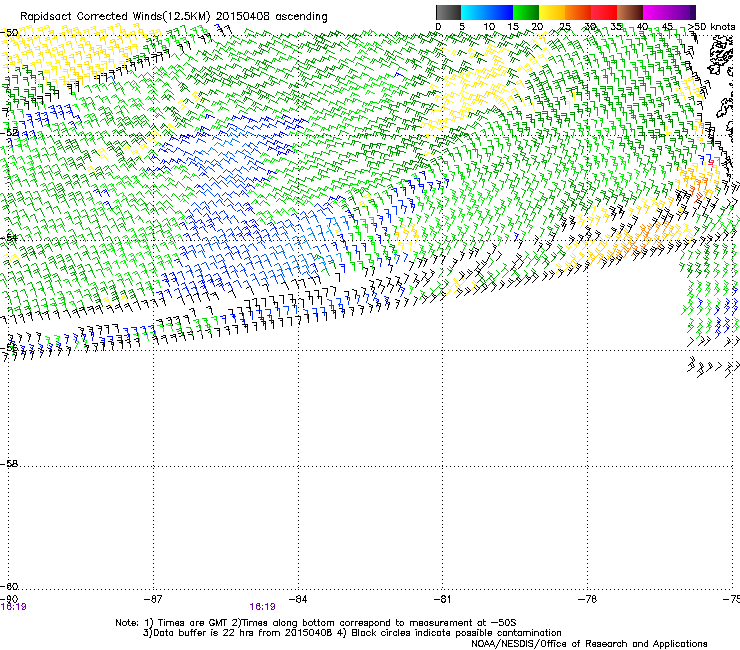Click the '>50 knots' legend label
The image size is (740, 650).
coord(712,27)
